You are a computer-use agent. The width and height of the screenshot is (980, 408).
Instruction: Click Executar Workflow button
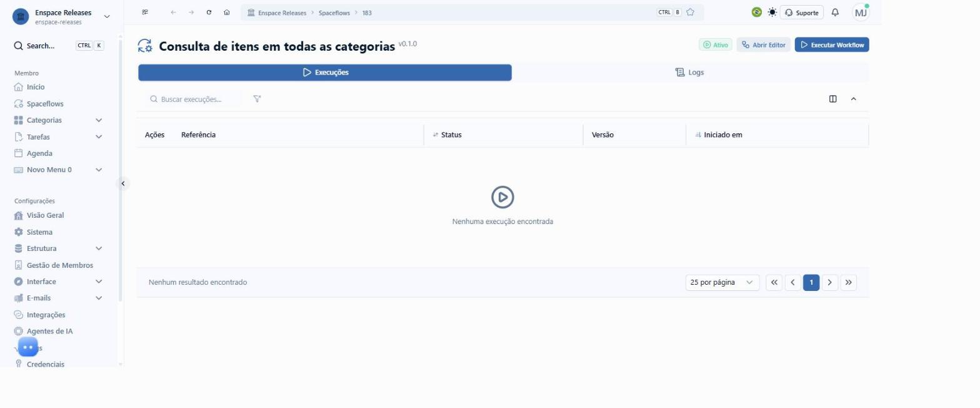tap(832, 45)
